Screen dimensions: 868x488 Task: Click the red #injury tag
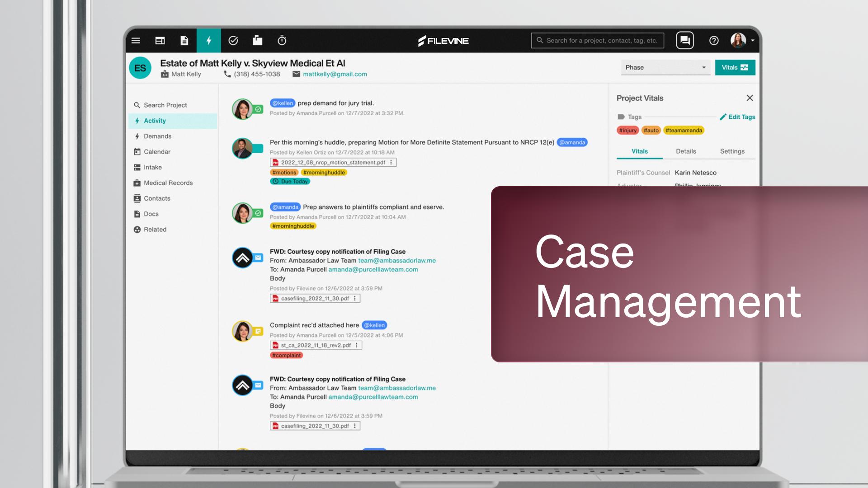click(627, 131)
